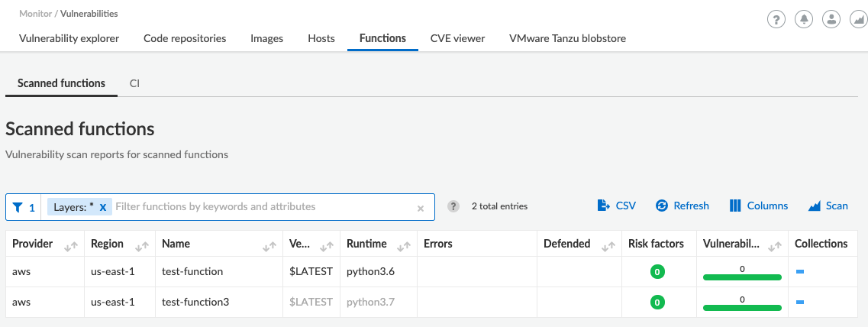Switch to the CI sub-tab
The width and height of the screenshot is (868, 327).
[134, 83]
